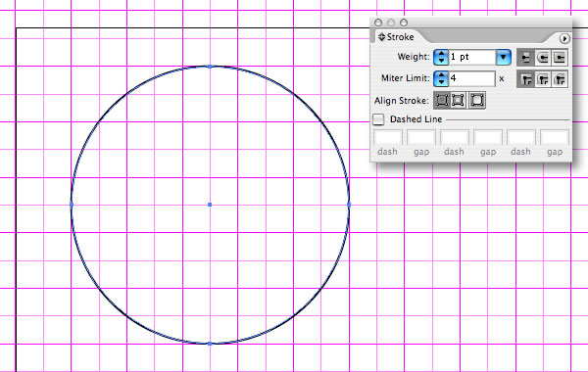
Task: Select the circle's left anchor point
Action: pyautogui.click(x=72, y=205)
